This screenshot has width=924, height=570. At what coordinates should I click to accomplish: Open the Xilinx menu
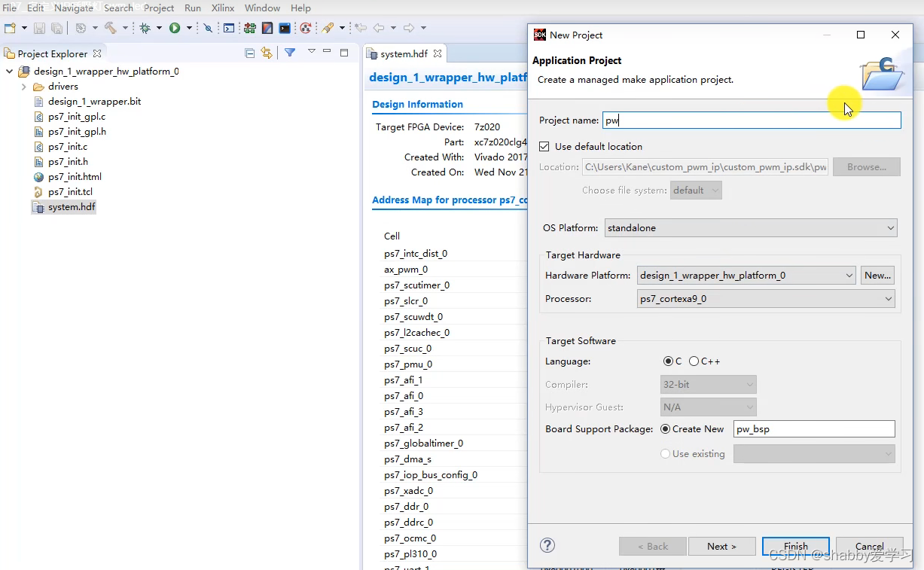tap(222, 8)
